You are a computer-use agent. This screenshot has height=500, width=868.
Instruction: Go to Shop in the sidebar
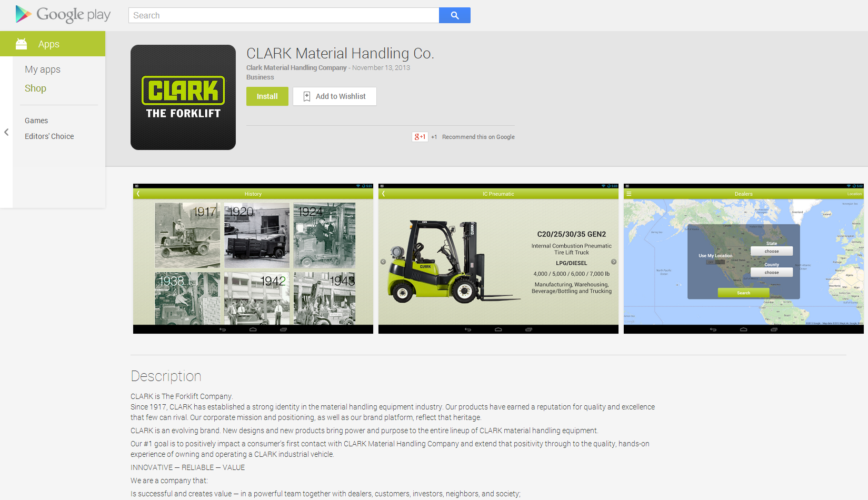35,88
